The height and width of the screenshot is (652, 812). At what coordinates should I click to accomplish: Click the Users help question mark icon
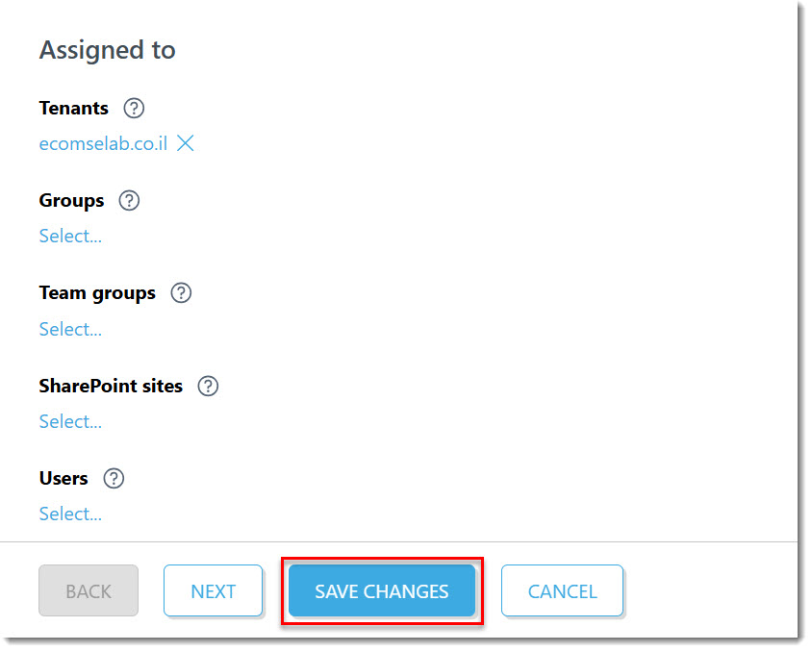(114, 479)
